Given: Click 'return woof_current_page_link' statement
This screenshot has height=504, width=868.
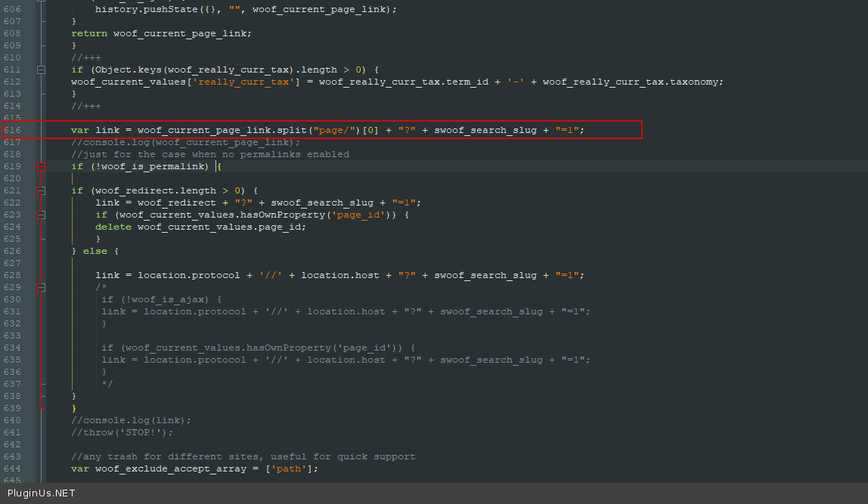Looking at the screenshot, I should click(161, 33).
